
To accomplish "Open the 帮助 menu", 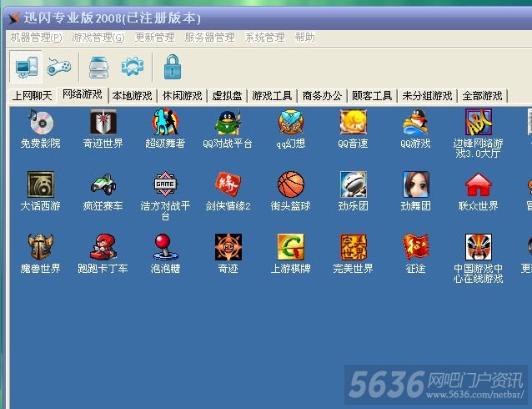I will click(304, 37).
